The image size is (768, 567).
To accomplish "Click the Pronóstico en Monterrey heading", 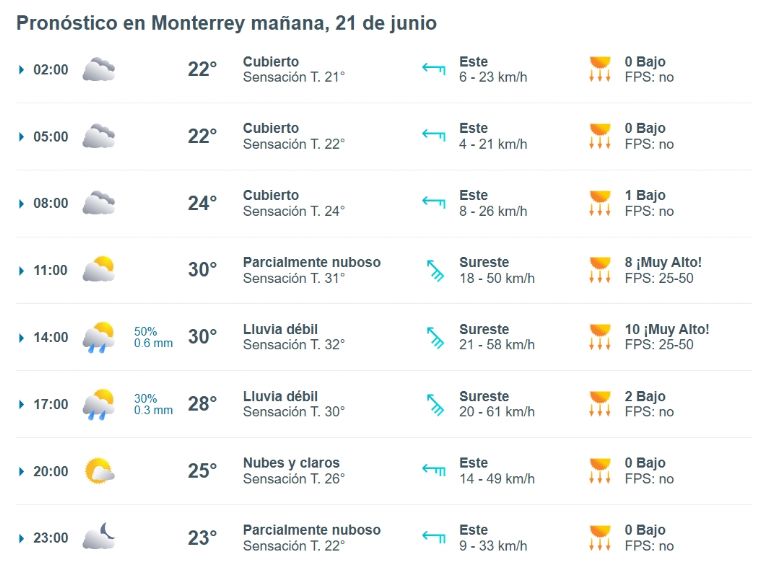I will tap(226, 23).
